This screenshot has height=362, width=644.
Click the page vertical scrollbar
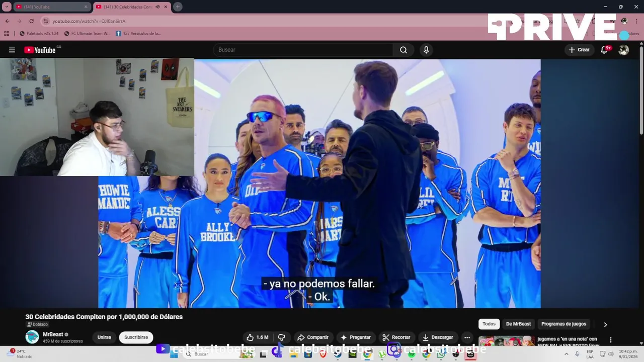pos(641,90)
